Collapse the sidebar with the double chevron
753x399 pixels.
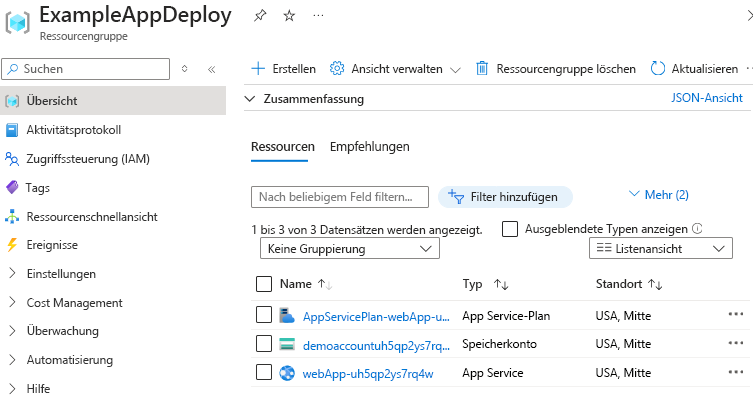[211, 69]
